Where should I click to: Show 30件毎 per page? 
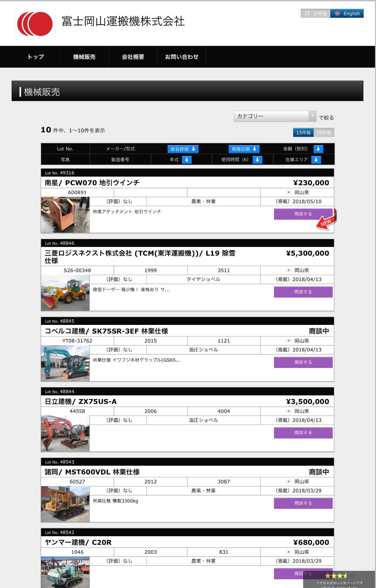pyautogui.click(x=324, y=133)
